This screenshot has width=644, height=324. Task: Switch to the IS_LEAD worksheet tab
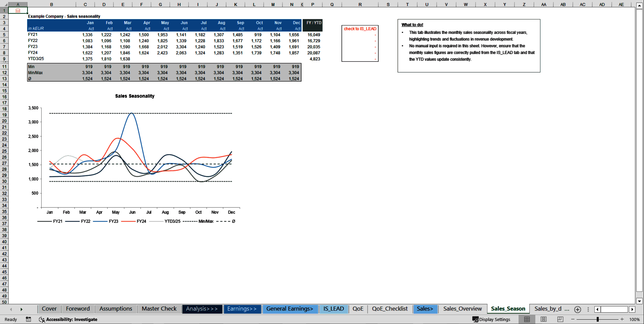[x=334, y=309]
